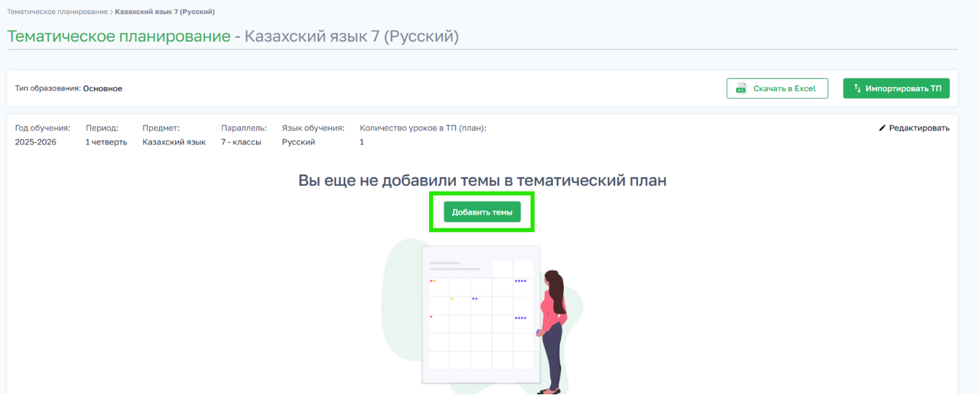Open Тематическое планирование breadcrumb link

[x=57, y=12]
